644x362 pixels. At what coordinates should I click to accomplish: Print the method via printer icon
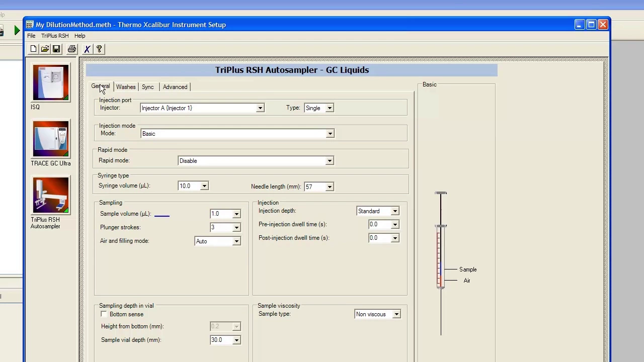(x=72, y=49)
